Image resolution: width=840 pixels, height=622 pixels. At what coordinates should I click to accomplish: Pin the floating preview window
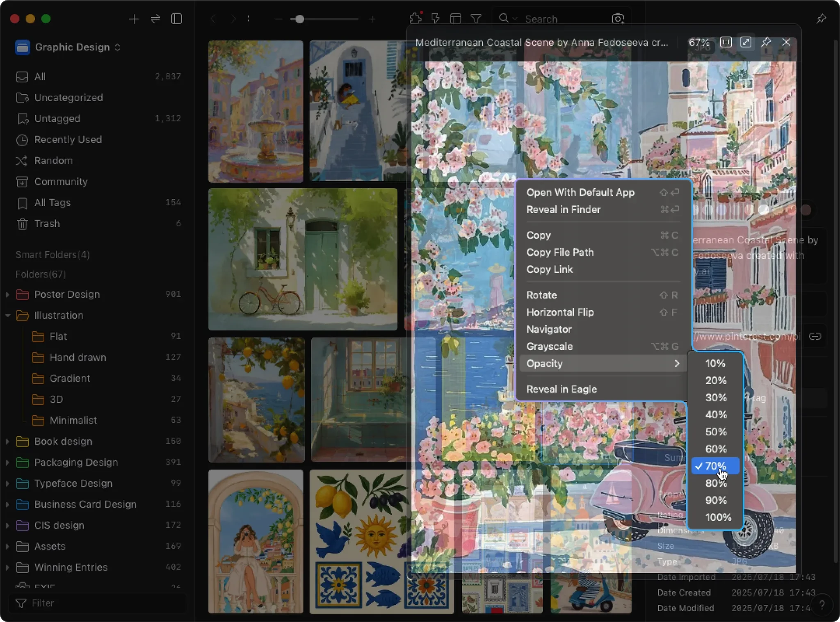tap(766, 42)
